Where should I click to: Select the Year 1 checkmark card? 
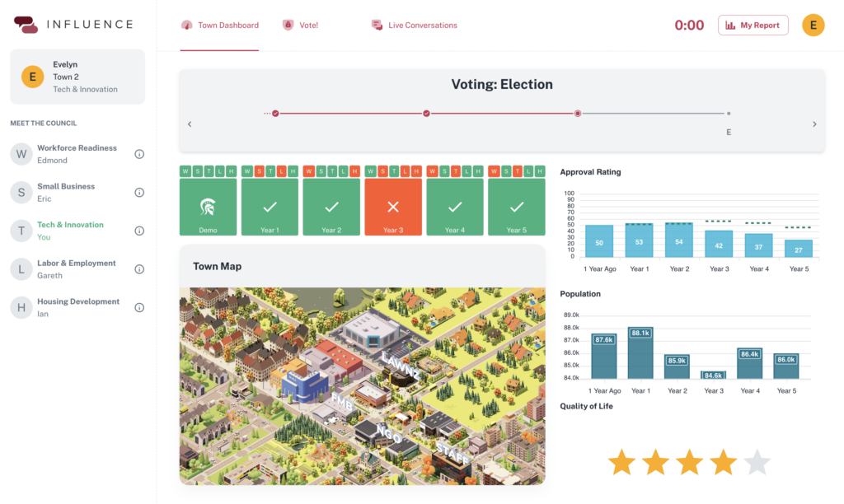[x=270, y=208]
